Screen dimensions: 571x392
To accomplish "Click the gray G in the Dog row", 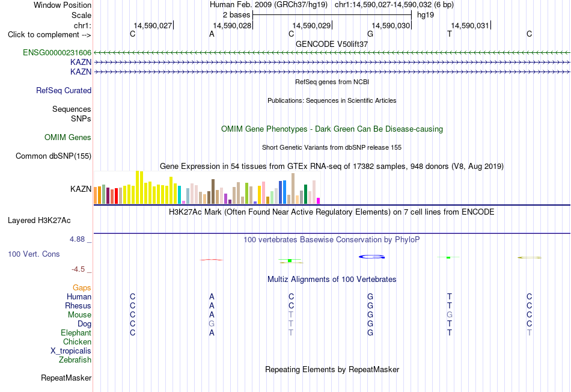I will [x=212, y=323].
